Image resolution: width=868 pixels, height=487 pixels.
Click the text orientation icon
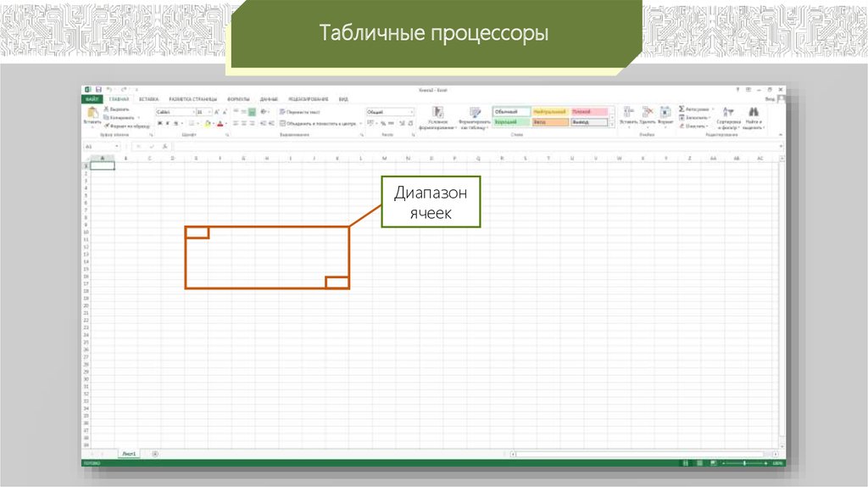(x=264, y=112)
